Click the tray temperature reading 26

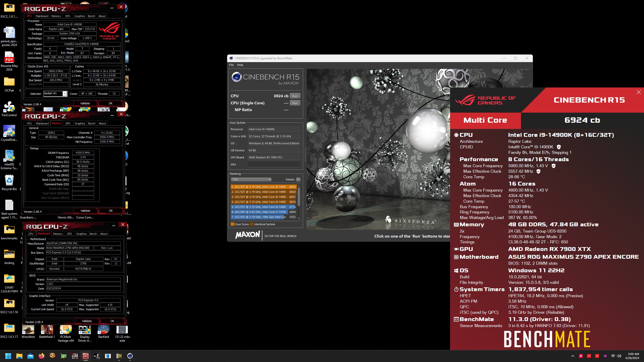tap(605, 356)
